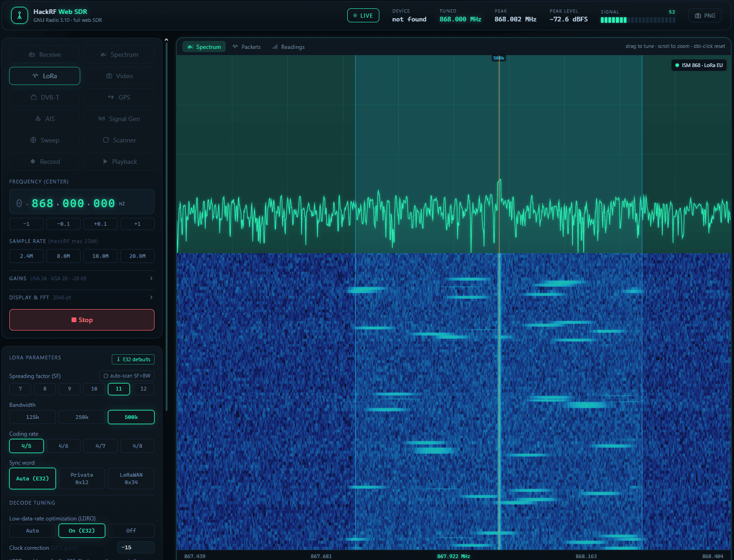
Task: Start the Record function
Action: coord(45,162)
